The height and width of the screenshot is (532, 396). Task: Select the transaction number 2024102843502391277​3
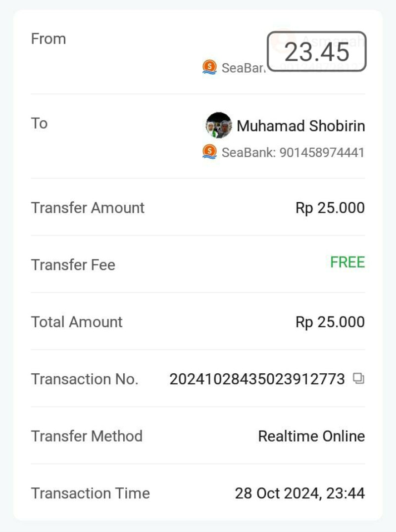click(257, 379)
